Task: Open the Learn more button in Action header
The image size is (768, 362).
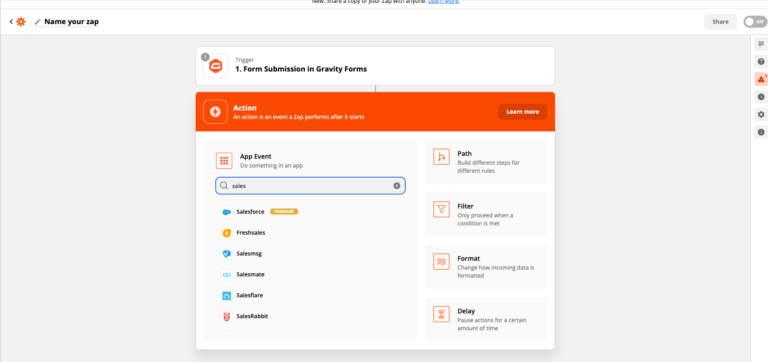Action: click(x=523, y=112)
